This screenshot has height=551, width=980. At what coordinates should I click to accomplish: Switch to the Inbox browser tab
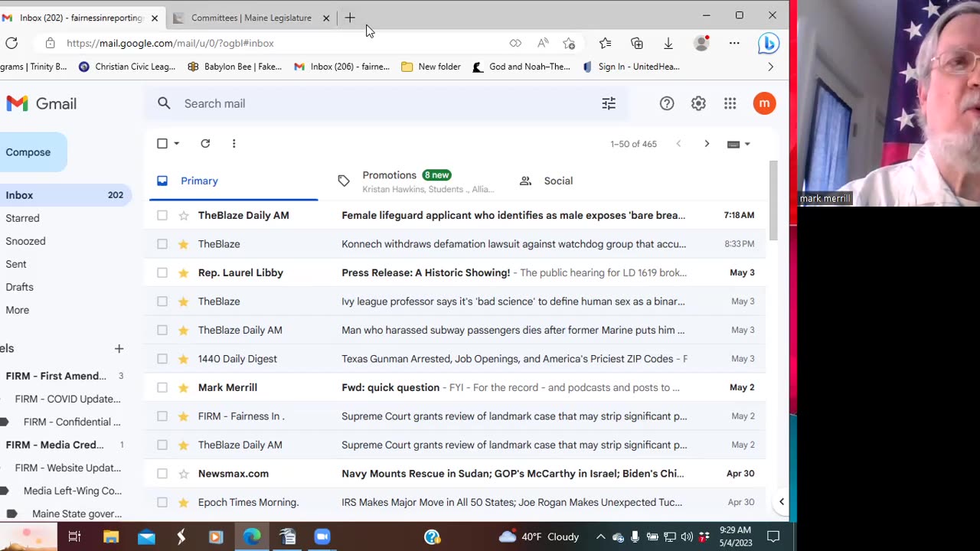tap(80, 18)
